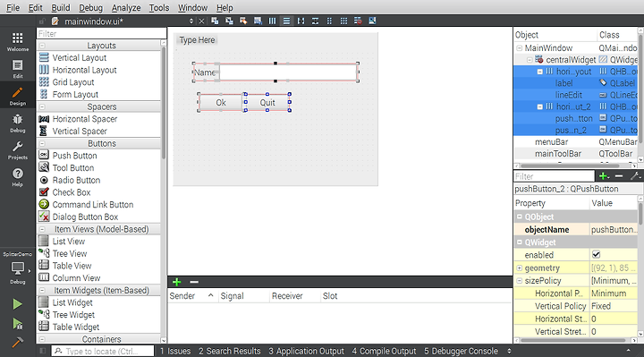This screenshot has height=357, width=644.
Task: Open the Window menu
Action: click(x=192, y=7)
